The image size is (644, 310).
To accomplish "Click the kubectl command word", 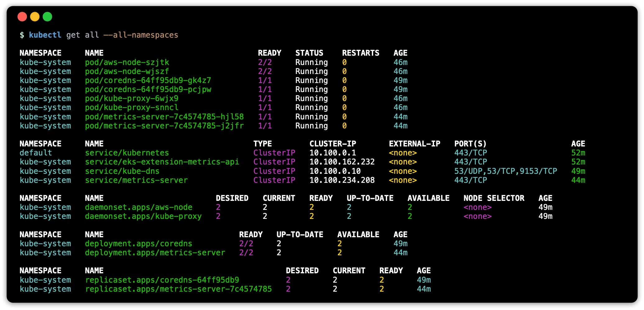I will coord(45,35).
